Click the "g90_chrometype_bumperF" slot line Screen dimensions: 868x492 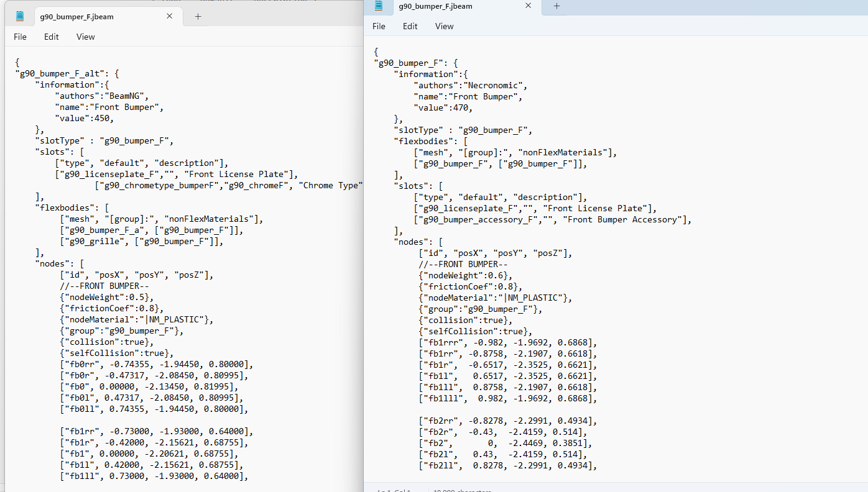click(229, 185)
